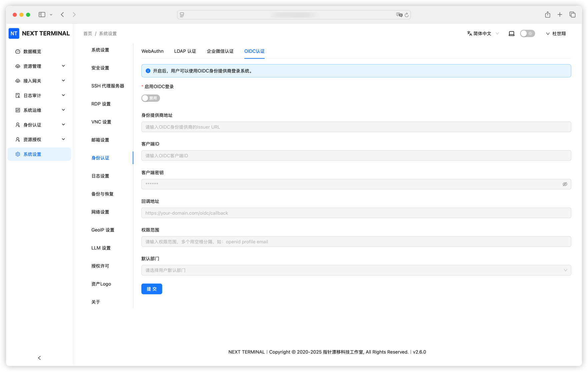Collapse the sidebar using the bottom arrow
Viewport: 588px width, 372px height.
tap(39, 358)
